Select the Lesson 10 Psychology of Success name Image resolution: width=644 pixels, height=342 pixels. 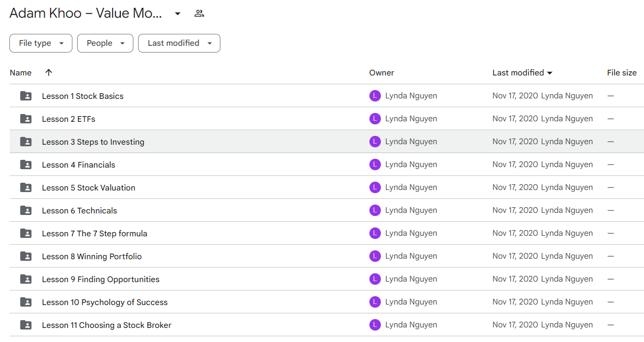click(x=105, y=302)
